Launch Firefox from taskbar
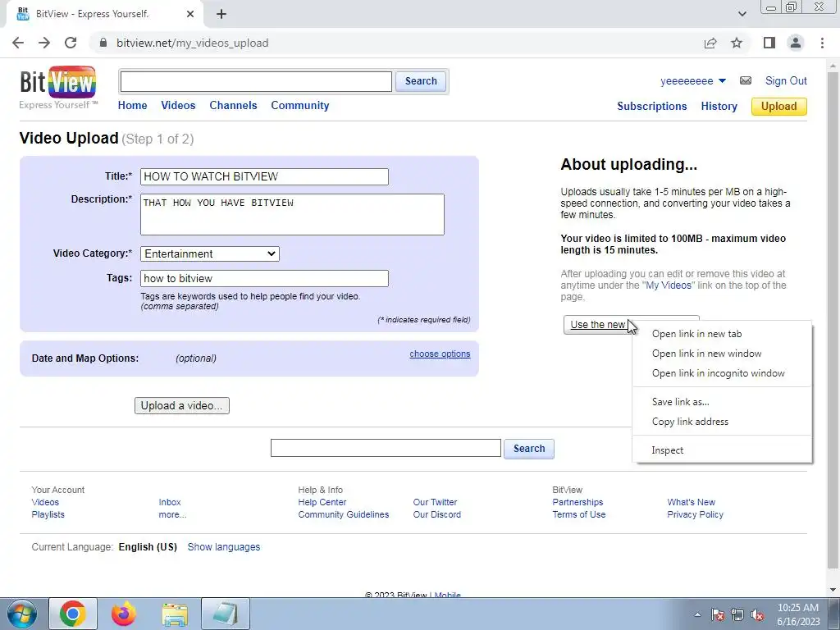This screenshot has height=630, width=840. 124,614
